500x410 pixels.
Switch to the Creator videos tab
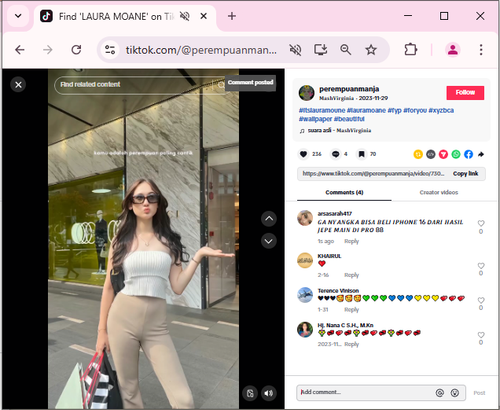(x=439, y=192)
